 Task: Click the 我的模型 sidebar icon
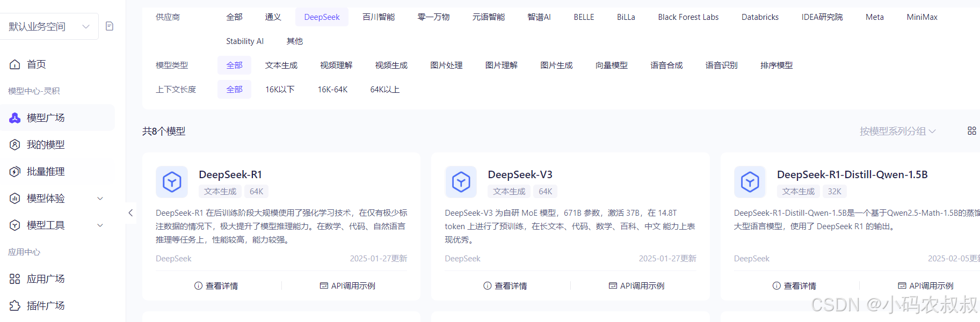click(x=15, y=145)
